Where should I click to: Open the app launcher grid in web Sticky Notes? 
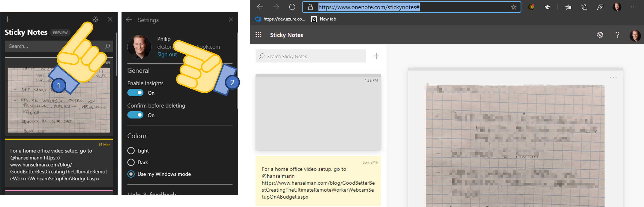click(x=258, y=35)
